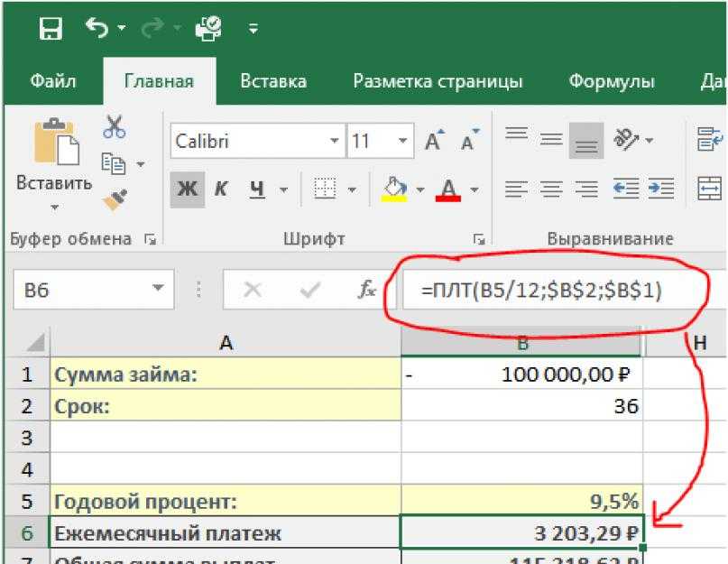Open the Файл menu tab
This screenshot has width=728, height=564.
(53, 81)
